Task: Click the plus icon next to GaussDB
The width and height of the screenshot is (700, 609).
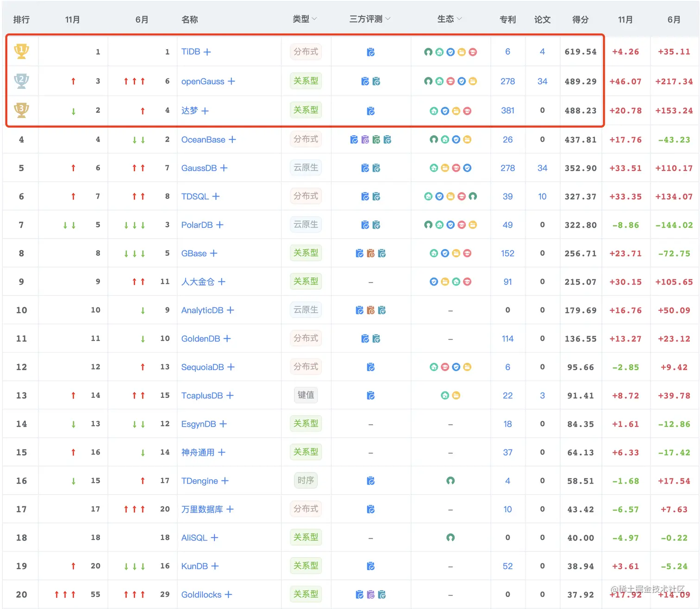Action: (x=224, y=168)
